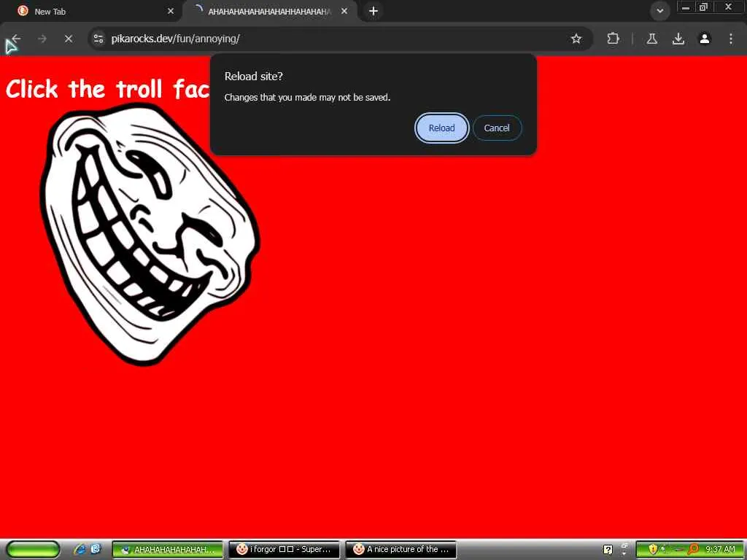Bookmark this page with the star

576,39
